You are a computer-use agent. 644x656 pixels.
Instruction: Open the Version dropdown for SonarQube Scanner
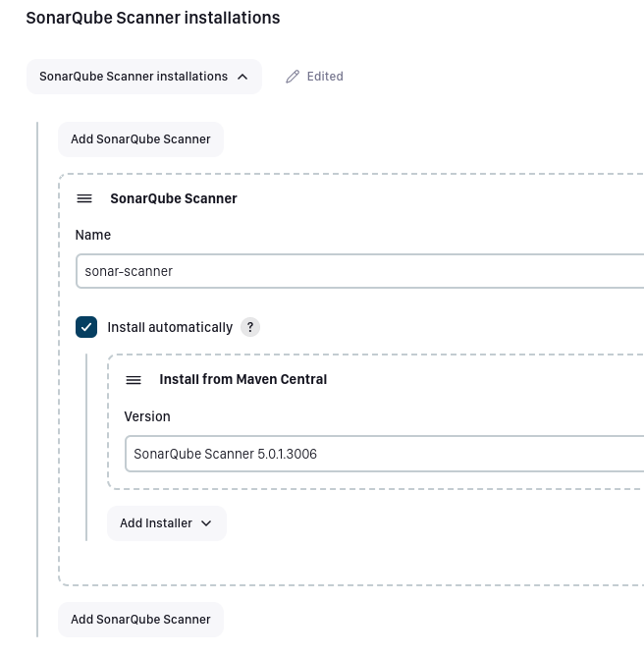click(383, 454)
